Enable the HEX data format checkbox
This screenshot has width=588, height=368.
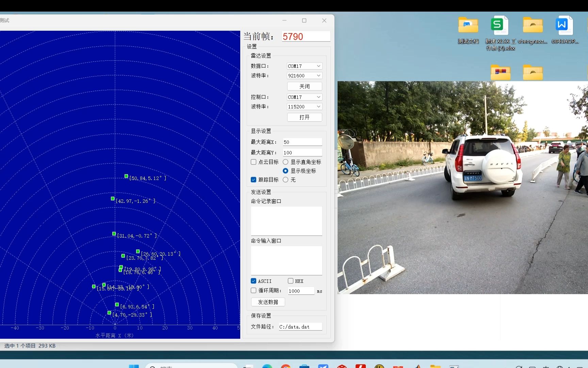pyautogui.click(x=290, y=281)
